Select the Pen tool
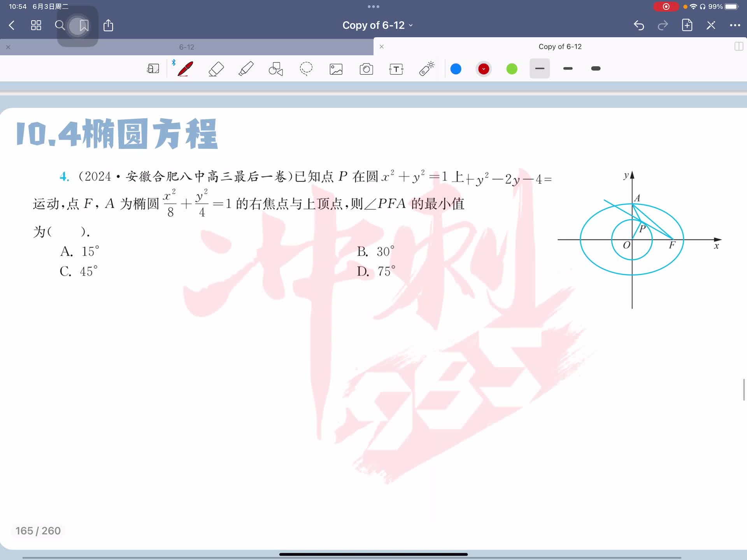 point(185,69)
